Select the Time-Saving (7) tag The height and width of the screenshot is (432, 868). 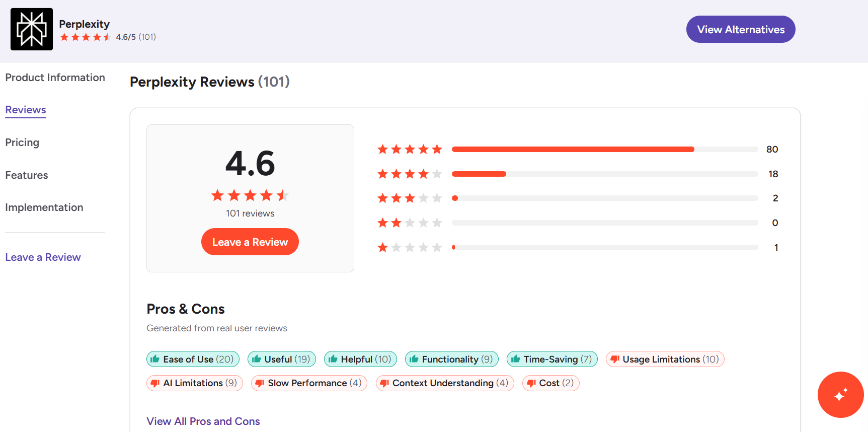[552, 359]
